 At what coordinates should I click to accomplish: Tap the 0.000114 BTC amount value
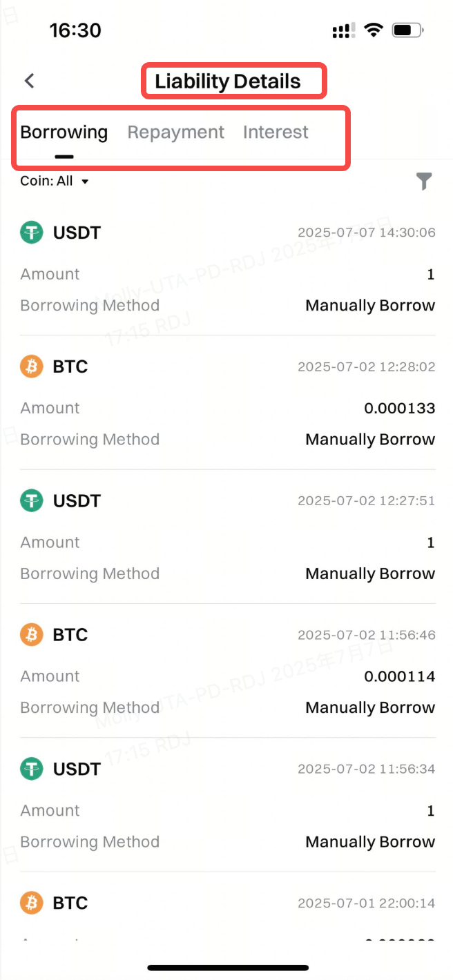(x=399, y=676)
